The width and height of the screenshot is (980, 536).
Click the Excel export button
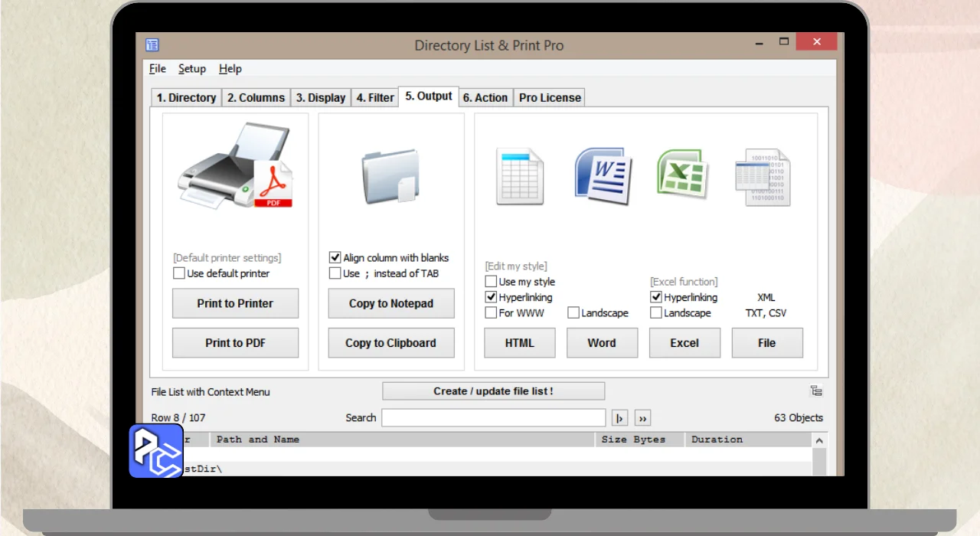point(684,343)
